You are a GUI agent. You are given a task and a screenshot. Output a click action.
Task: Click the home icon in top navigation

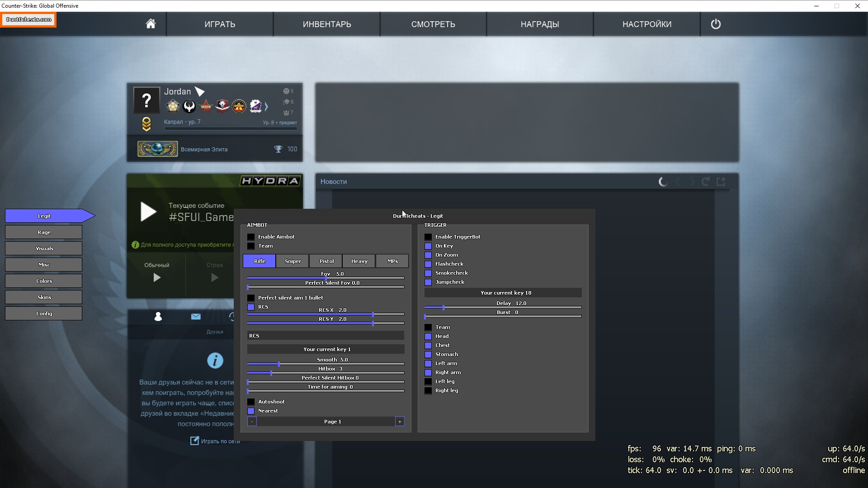[x=151, y=24]
